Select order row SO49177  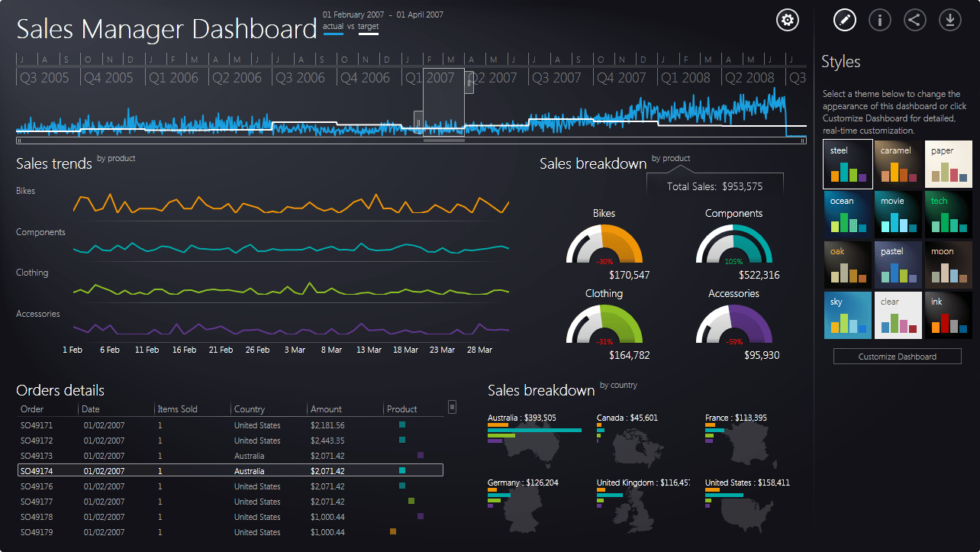(230, 502)
